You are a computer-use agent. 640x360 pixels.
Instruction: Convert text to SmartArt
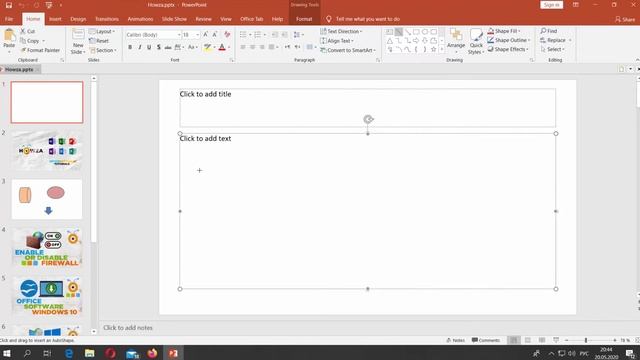tap(347, 50)
